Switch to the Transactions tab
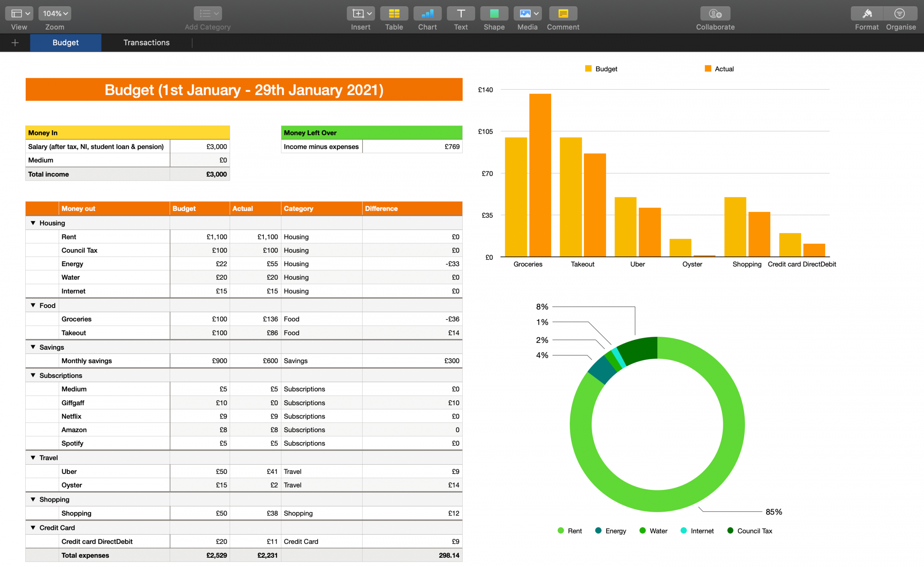This screenshot has width=924, height=567. point(145,42)
